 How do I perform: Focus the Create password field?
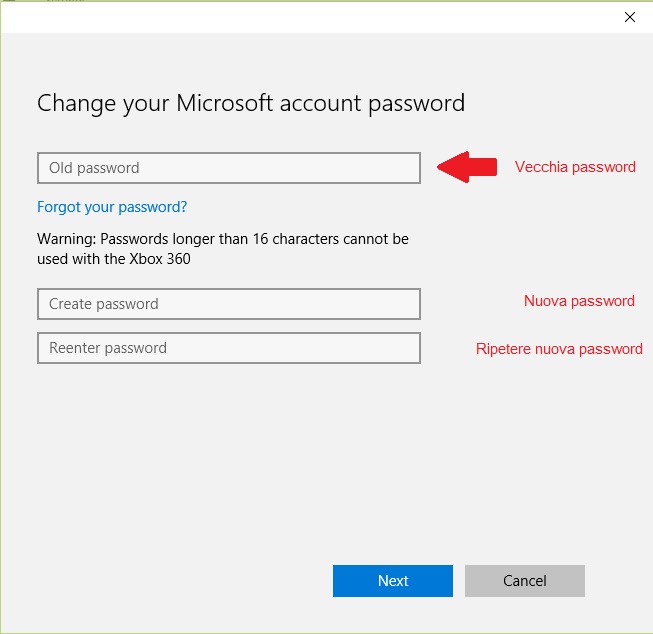point(229,304)
